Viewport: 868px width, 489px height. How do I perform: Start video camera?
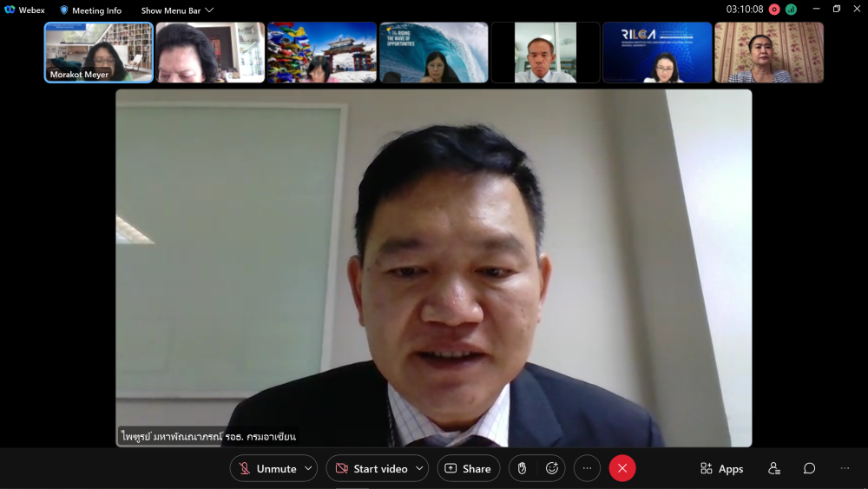pos(372,468)
